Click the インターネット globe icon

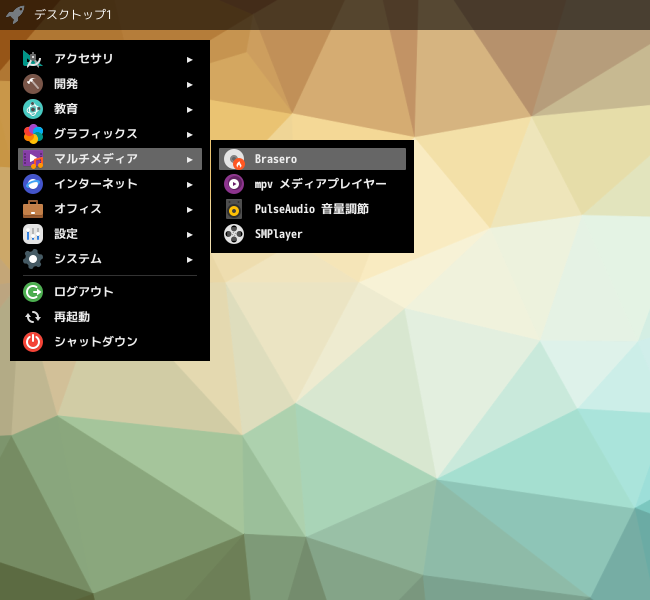click(x=33, y=184)
